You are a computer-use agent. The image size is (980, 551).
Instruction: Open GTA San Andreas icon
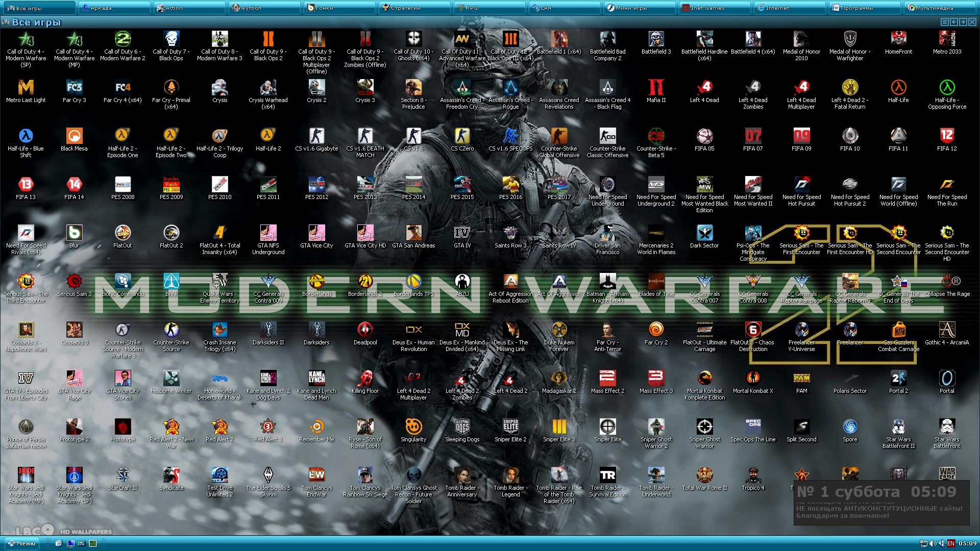click(413, 233)
